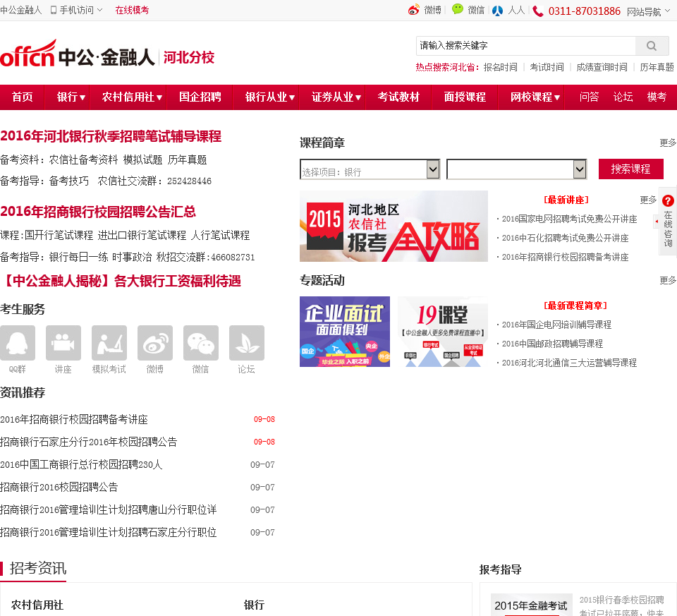Open 各大银行工资福利待遇 headline
Viewport: 677px width, 616px height.
click(178, 282)
